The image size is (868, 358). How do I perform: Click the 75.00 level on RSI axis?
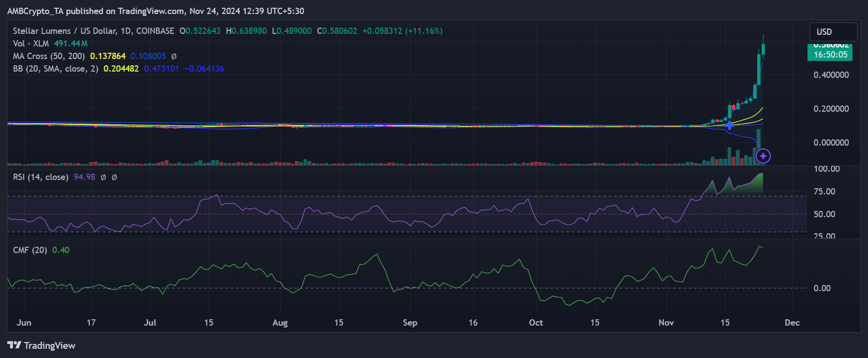click(824, 192)
